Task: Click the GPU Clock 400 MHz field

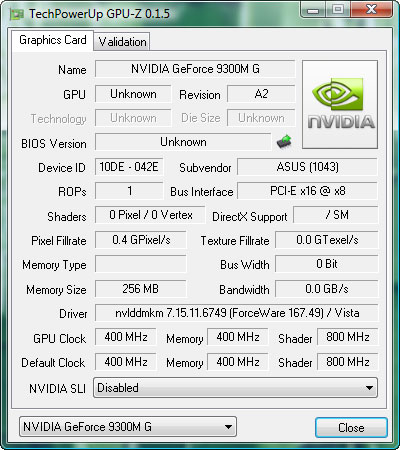Action: point(126,337)
